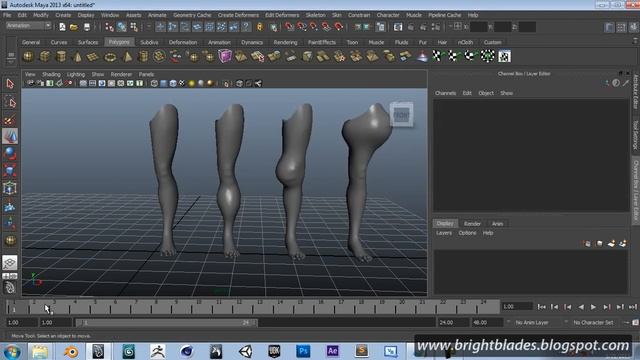Click animation end time field 48.00
640x360 pixels.
tap(487, 322)
